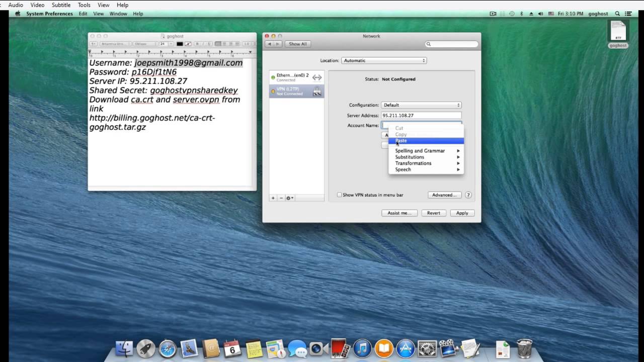Open Photo Booth in Dock
The image size is (644, 362).
340,347
